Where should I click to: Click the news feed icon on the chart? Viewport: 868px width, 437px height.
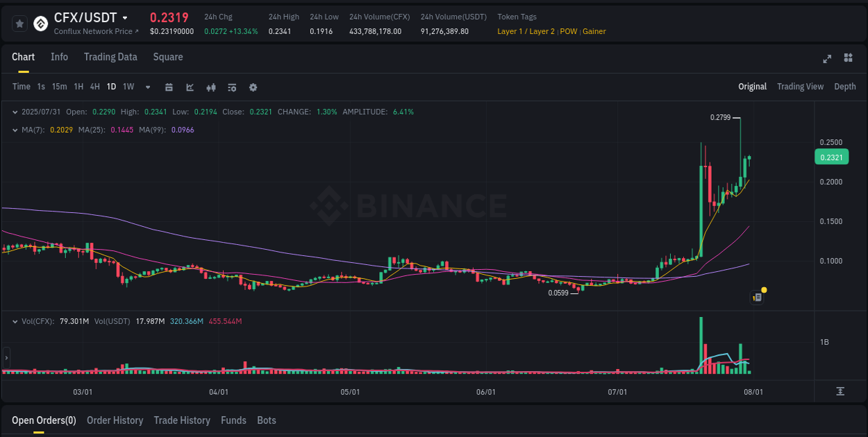coord(757,297)
